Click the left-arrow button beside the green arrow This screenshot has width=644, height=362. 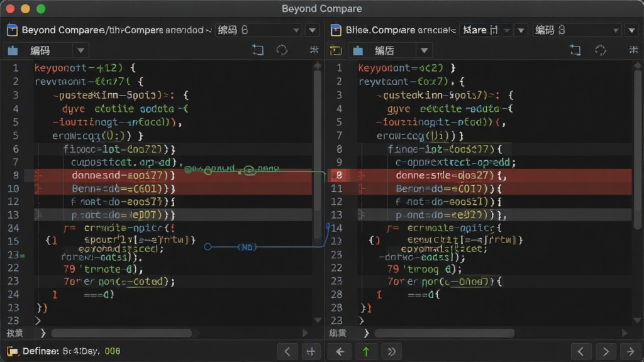[x=340, y=351]
